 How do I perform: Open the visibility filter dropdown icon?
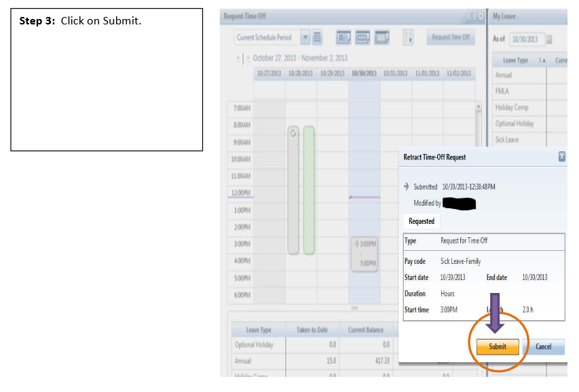[x=408, y=38]
